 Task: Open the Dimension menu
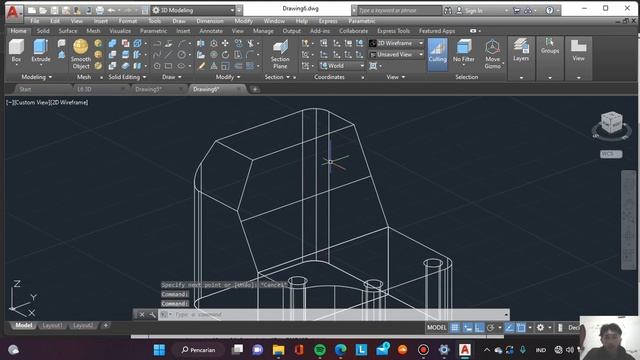coord(210,21)
